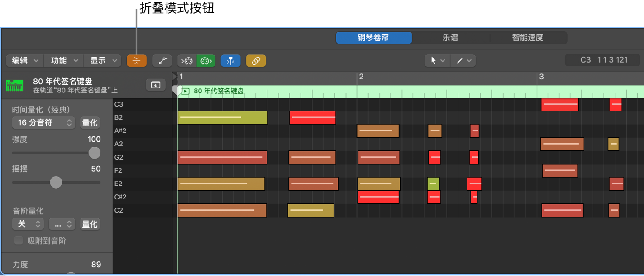Image resolution: width=644 pixels, height=276 pixels.
Task: Toggle Collapse mode in the Piano Roll toolbar
Action: pos(136,60)
